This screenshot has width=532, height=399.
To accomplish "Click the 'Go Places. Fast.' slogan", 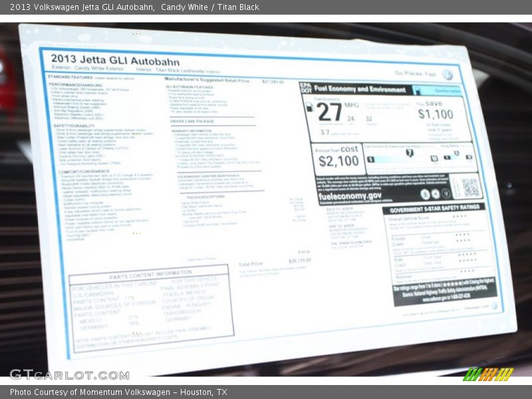I will (x=415, y=73).
